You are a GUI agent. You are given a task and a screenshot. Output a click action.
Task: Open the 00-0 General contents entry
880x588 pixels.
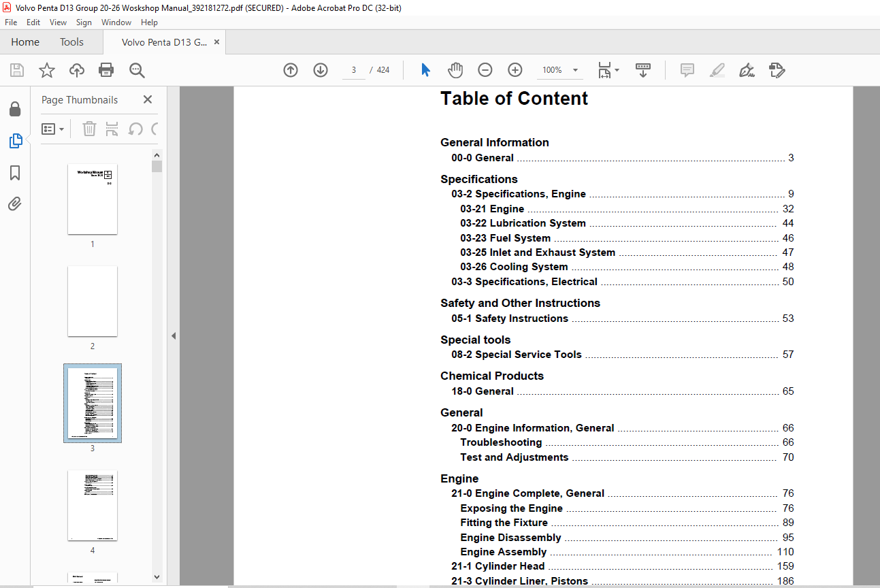click(623, 158)
